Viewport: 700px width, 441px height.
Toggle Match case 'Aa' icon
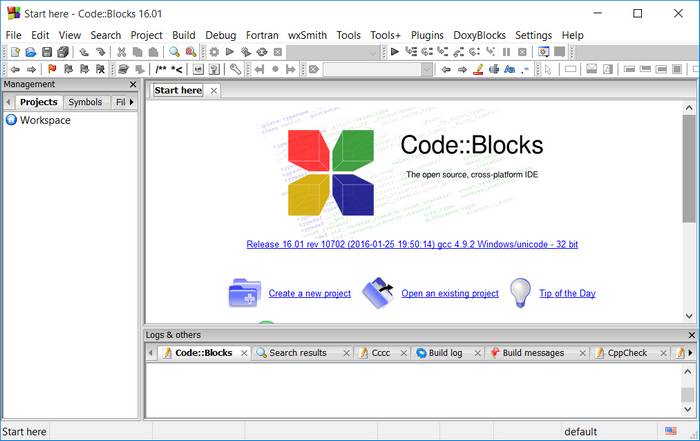pyautogui.click(x=509, y=69)
